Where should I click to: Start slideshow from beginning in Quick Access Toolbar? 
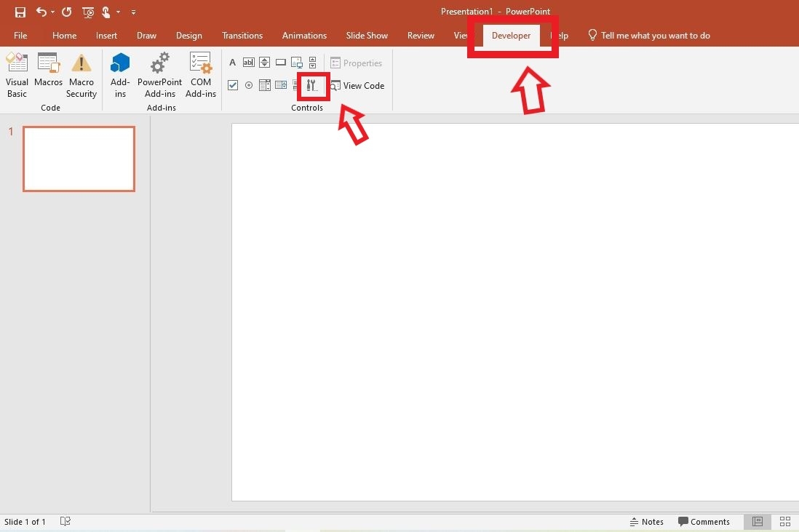click(87, 12)
